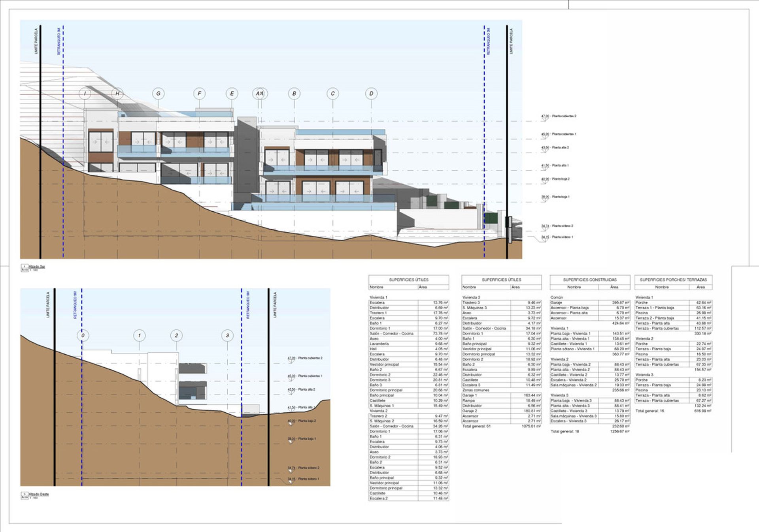Viewport: 759px width, 532px height.
Task: Click the 'S. Máquinas 3' row name
Action: (475, 308)
